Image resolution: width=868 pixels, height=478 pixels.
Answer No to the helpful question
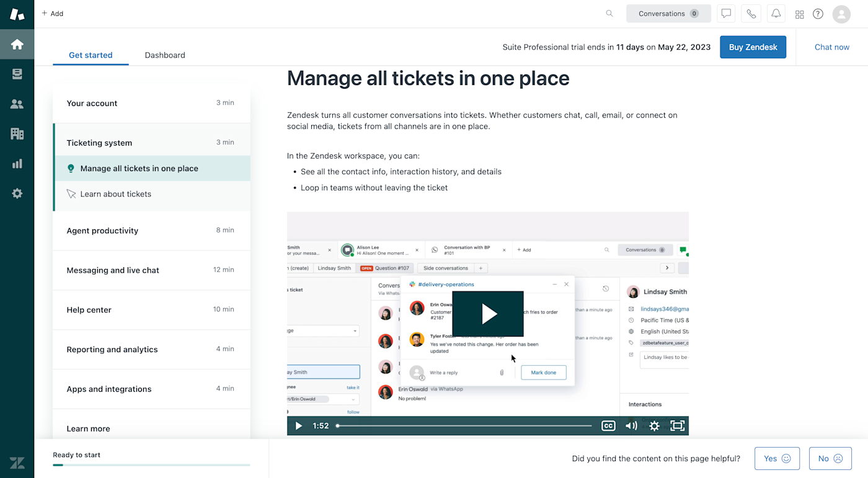(830, 459)
